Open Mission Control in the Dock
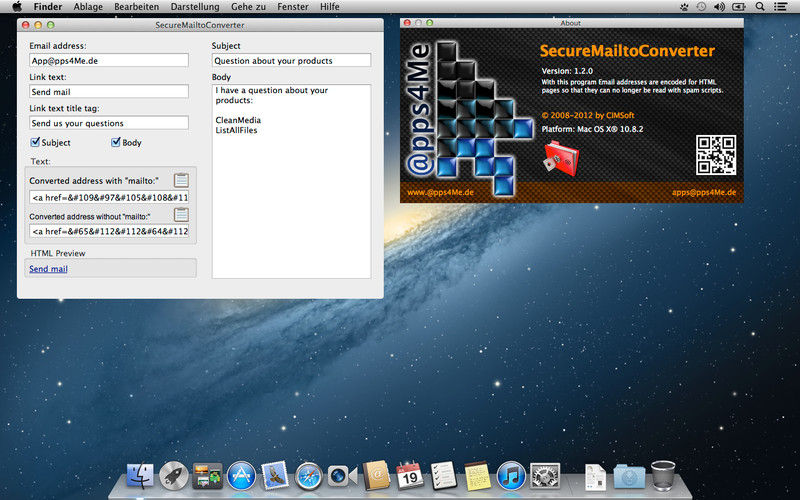Viewport: 800px width, 500px height. coord(207,476)
